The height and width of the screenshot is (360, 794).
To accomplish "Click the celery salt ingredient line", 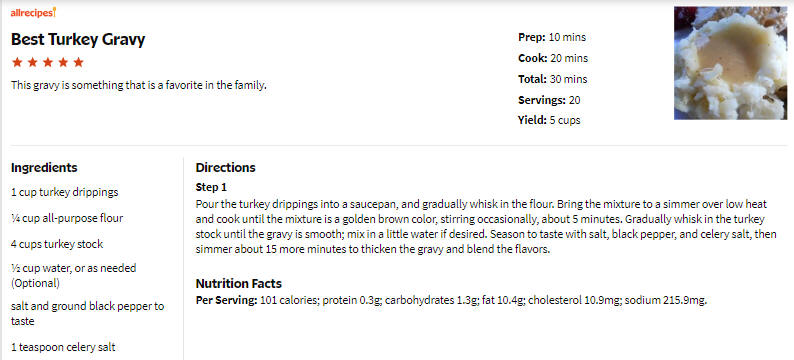I will pos(63,347).
